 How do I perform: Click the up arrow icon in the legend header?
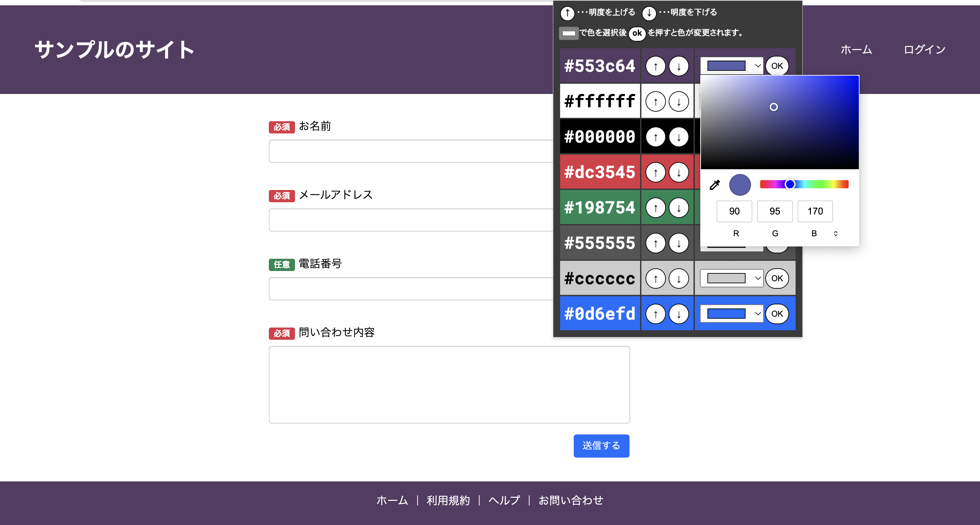[x=567, y=13]
